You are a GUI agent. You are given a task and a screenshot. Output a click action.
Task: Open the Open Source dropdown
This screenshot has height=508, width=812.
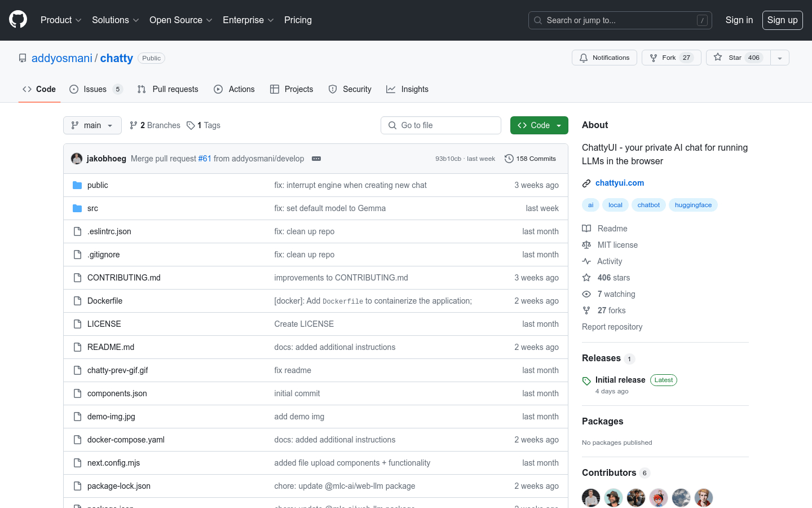181,20
